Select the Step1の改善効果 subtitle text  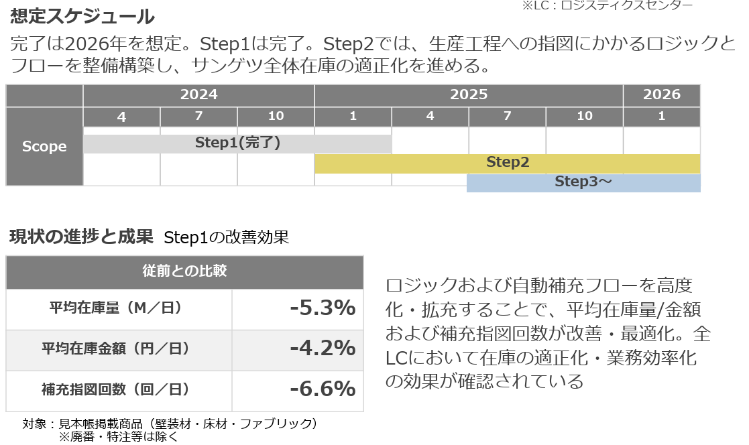coord(226,238)
